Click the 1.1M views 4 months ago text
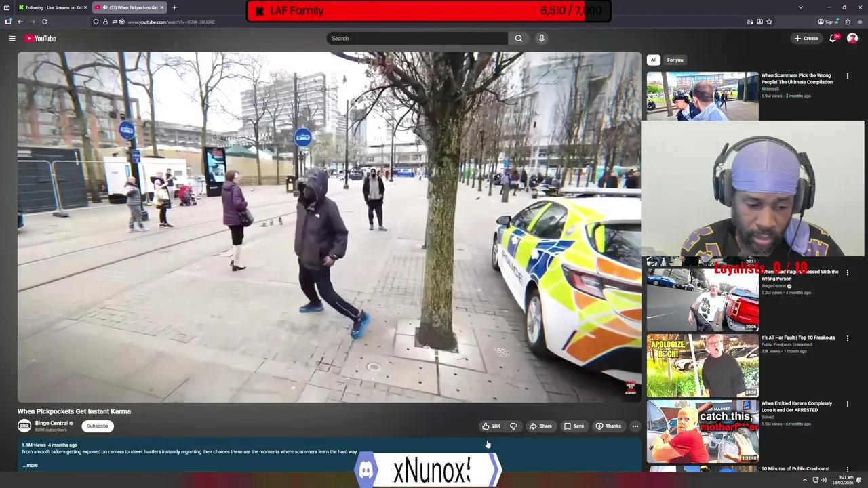 click(49, 445)
